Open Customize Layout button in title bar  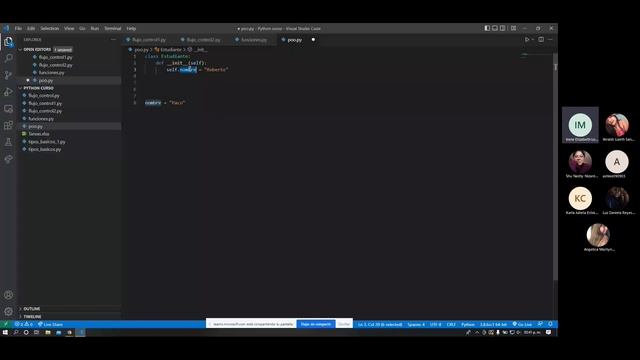pyautogui.click(x=513, y=28)
